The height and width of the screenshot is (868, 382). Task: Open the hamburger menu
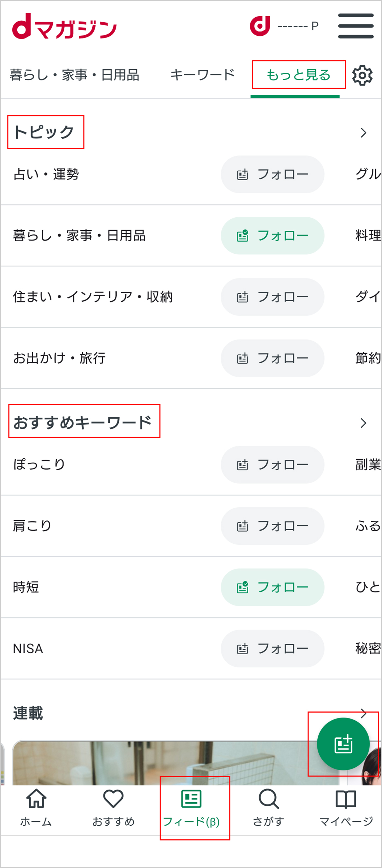click(x=355, y=26)
